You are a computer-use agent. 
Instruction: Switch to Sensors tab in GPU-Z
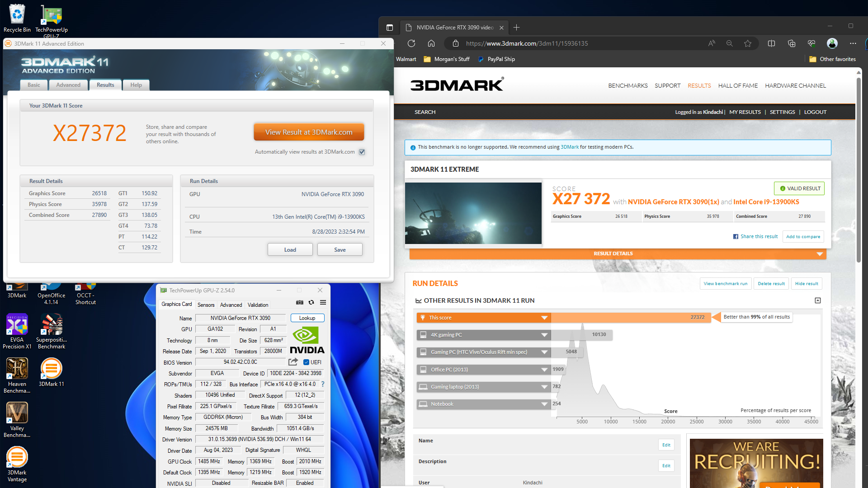[x=206, y=305]
